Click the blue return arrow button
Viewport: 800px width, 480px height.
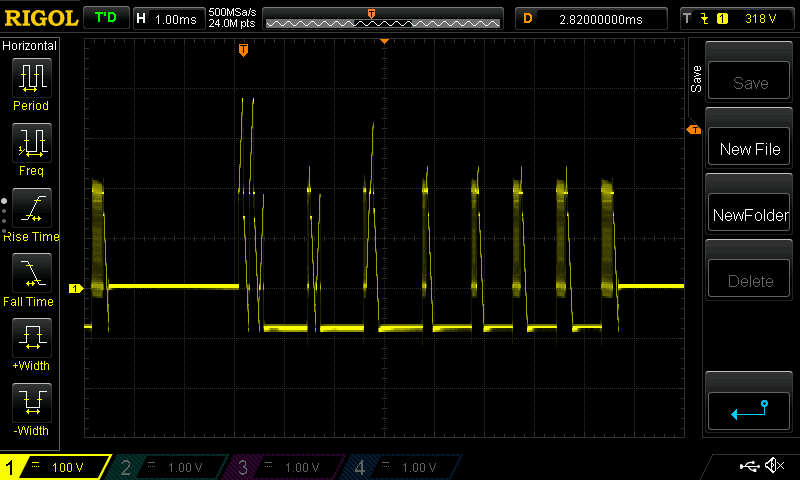(x=749, y=411)
